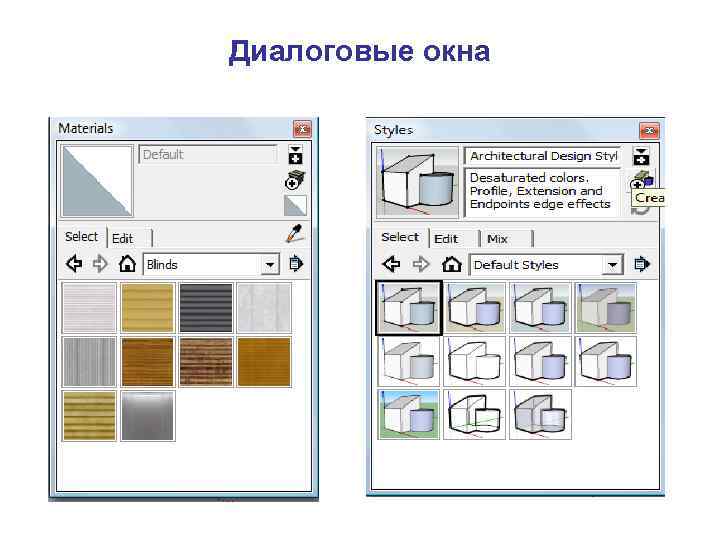Click Create Material icon in Materials window
Image resolution: width=720 pixels, height=540 pixels.
coord(294,180)
